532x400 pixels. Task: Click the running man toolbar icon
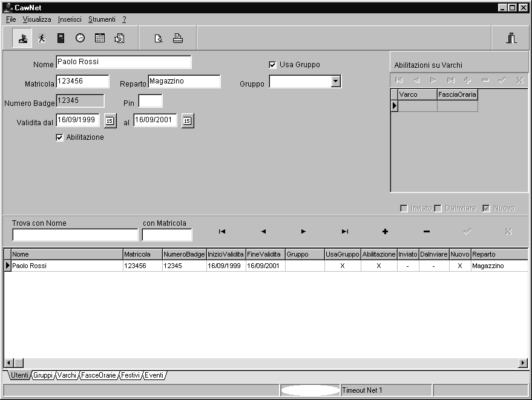42,38
